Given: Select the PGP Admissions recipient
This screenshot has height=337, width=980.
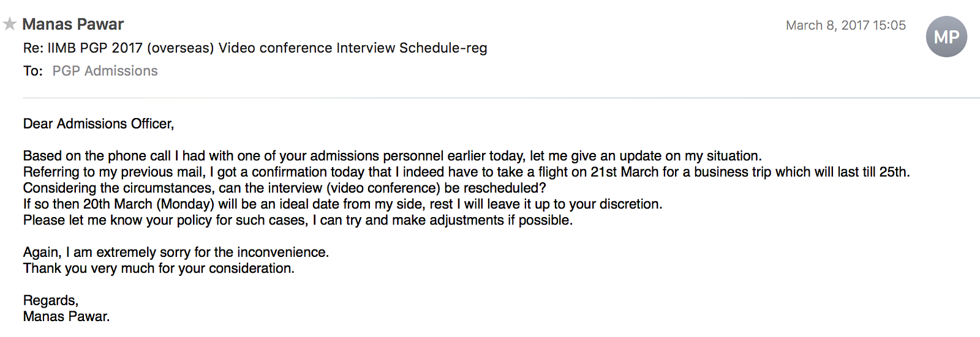Looking at the screenshot, I should [x=105, y=71].
